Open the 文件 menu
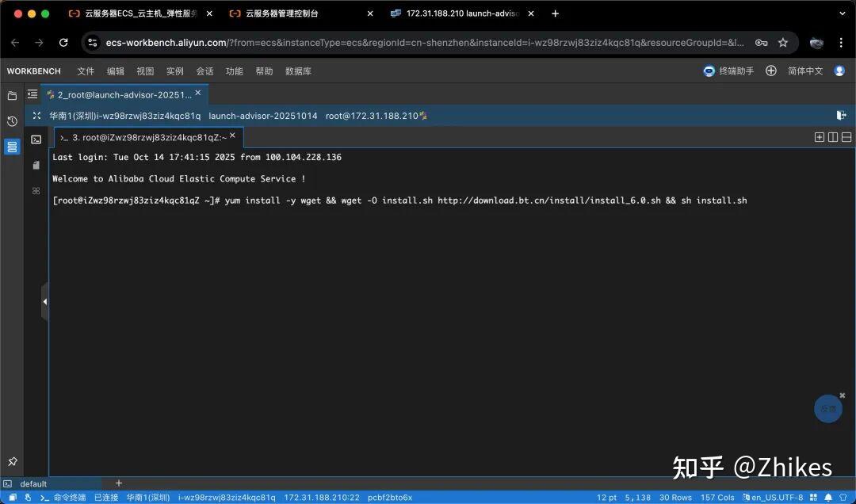 tap(86, 71)
